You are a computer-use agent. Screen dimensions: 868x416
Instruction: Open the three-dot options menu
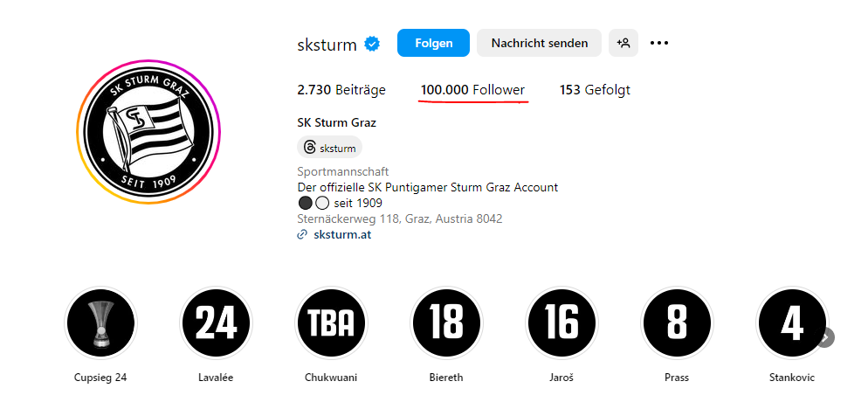pos(658,43)
